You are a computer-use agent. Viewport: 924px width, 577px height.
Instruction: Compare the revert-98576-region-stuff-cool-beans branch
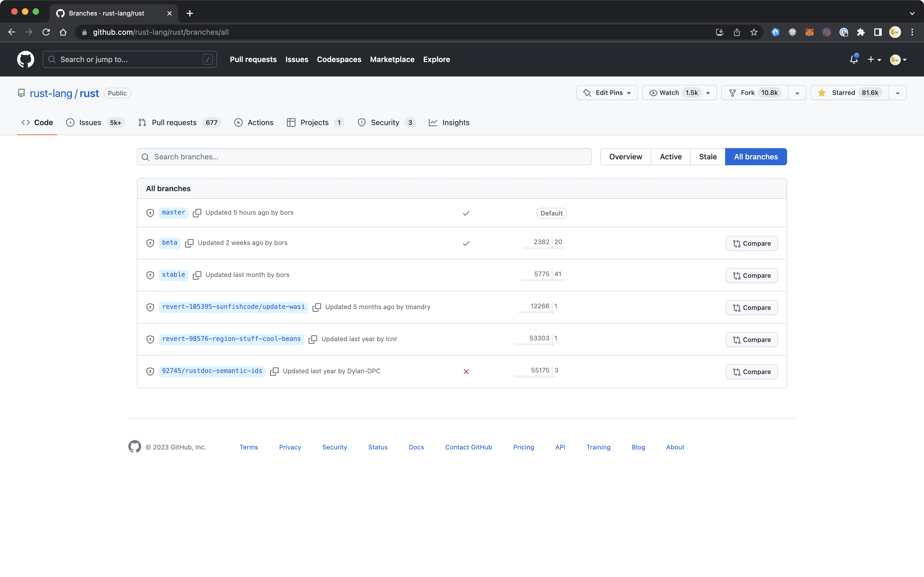751,340
